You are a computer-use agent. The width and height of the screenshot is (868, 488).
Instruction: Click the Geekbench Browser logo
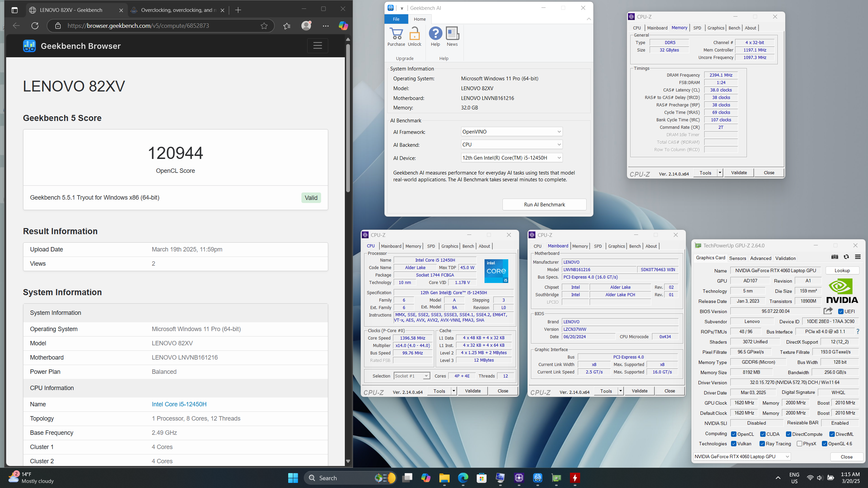pos(29,46)
